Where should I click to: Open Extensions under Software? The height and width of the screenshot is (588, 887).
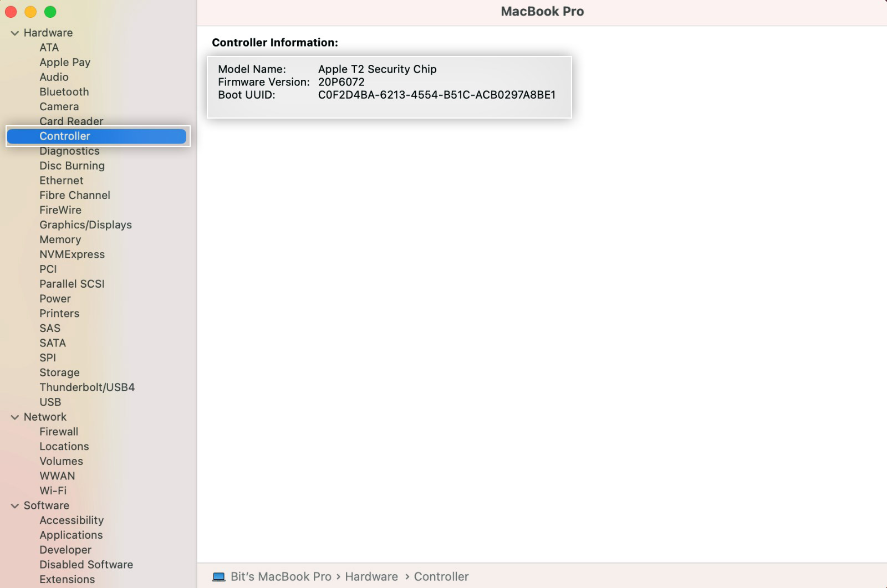67,580
